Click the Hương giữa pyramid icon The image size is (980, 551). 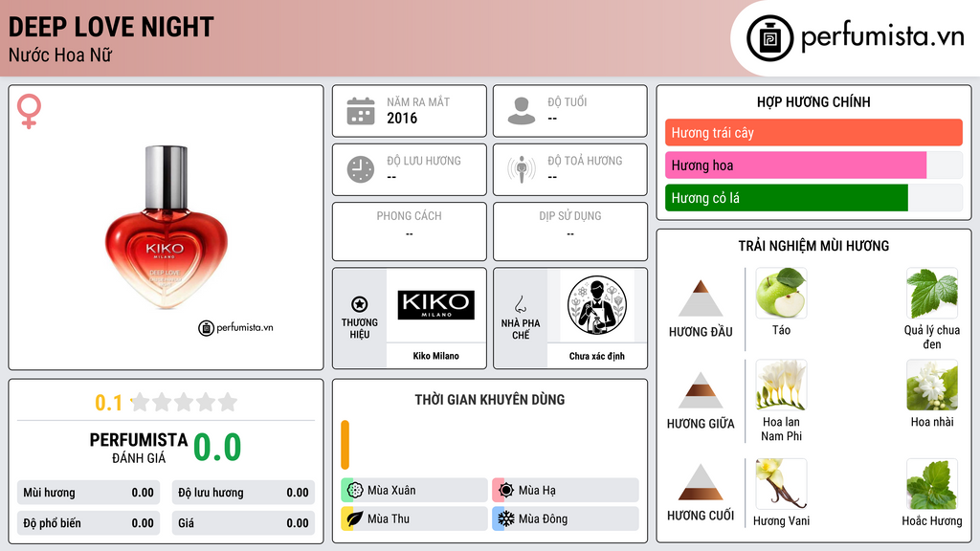701,390
